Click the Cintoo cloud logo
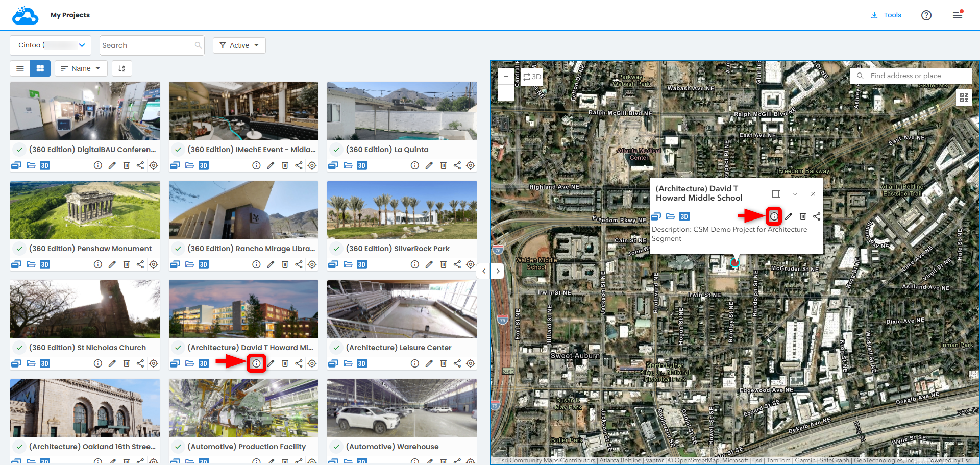The height and width of the screenshot is (465, 980). [x=26, y=15]
